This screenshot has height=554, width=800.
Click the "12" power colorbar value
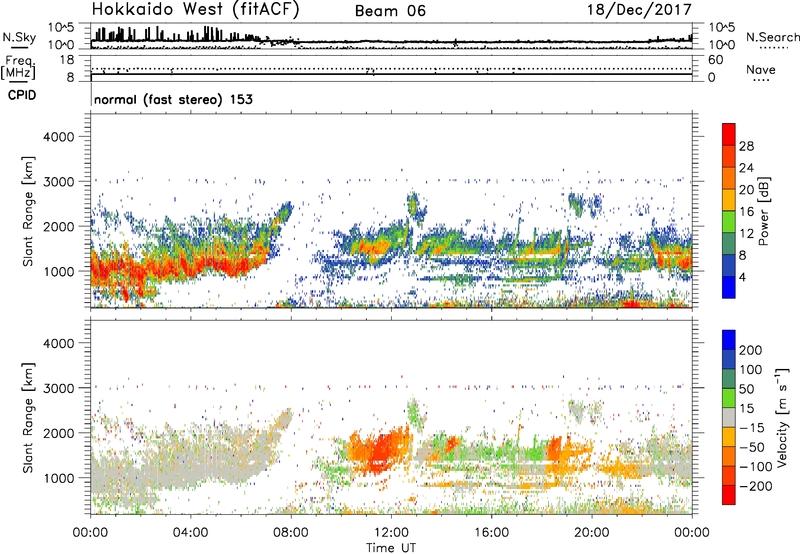tap(746, 234)
